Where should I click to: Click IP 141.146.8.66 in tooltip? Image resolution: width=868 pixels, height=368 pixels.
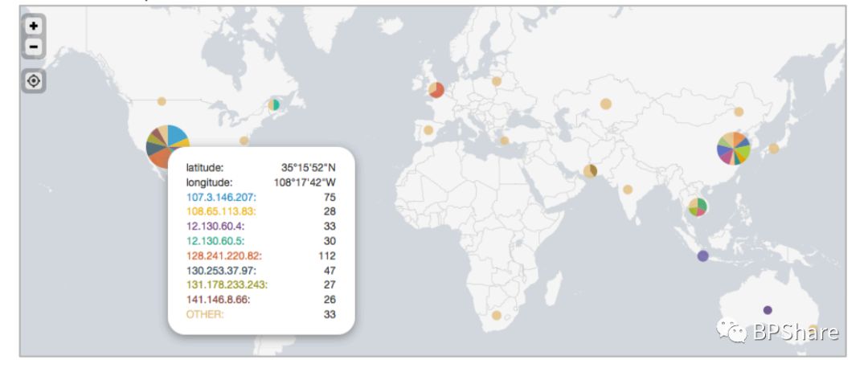click(218, 300)
